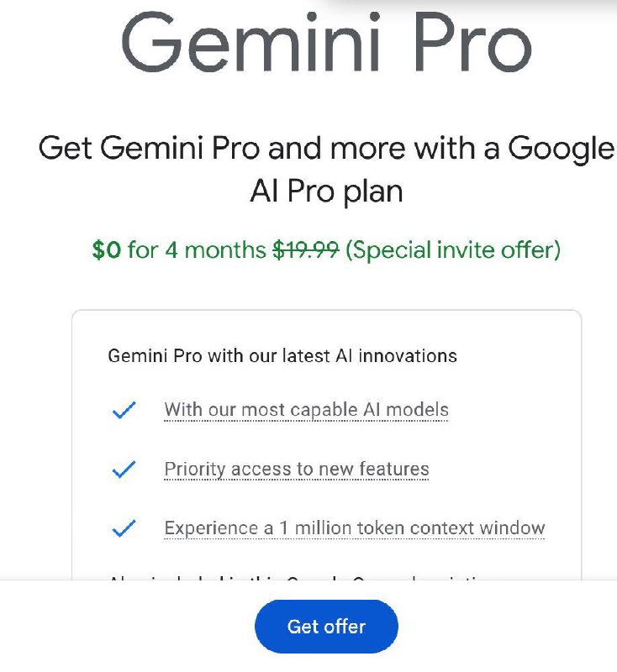The image size is (617, 672).
Task: Open 'Experience a 1 million token context window' link
Action: point(354,528)
